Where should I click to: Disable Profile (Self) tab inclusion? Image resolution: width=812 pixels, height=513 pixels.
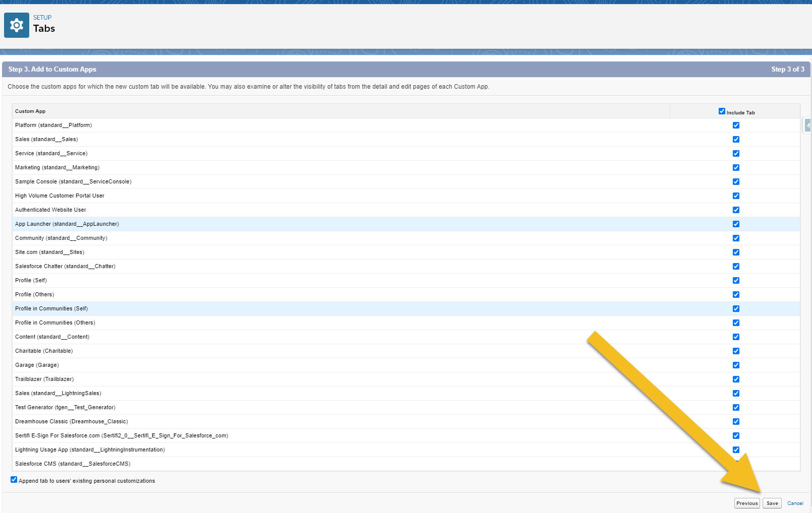(736, 280)
